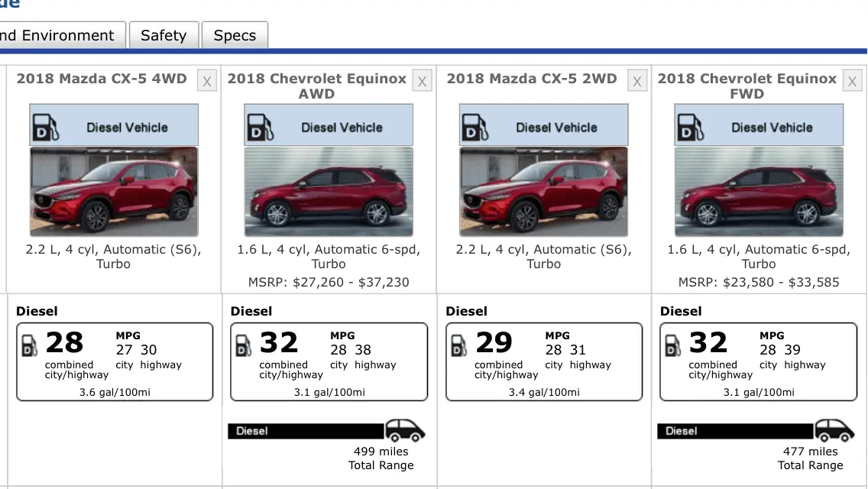Screen dimensions: 868x489
Task: Open the Chevrolet Equinox FWD photo
Action: 759,191
